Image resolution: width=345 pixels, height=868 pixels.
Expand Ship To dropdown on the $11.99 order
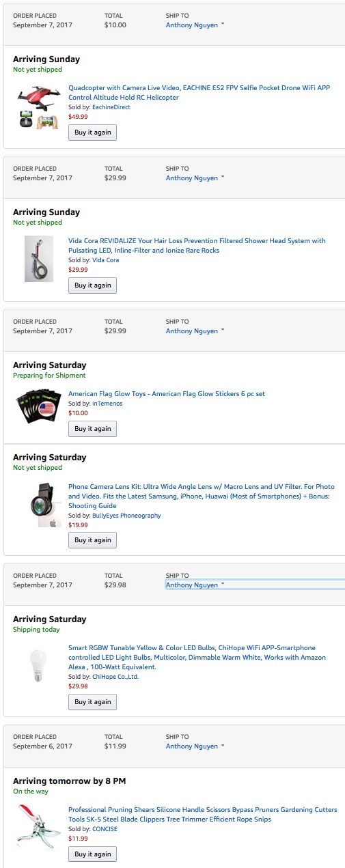coord(195,746)
